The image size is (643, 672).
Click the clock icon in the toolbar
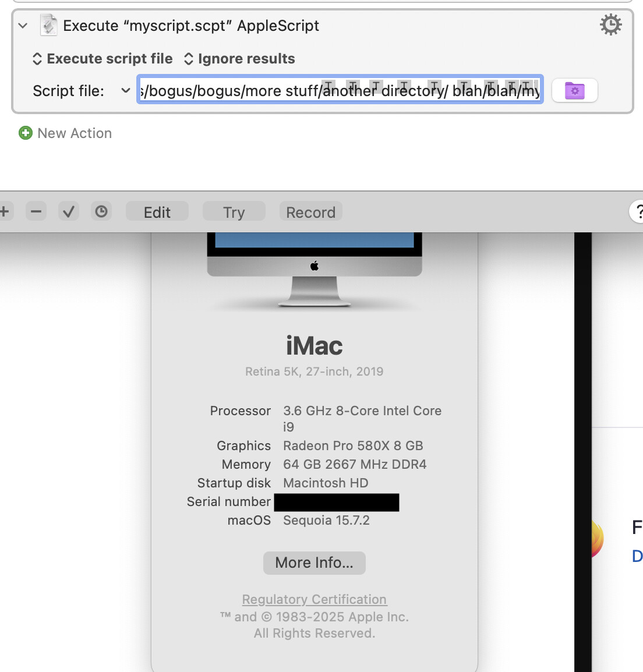(x=101, y=211)
